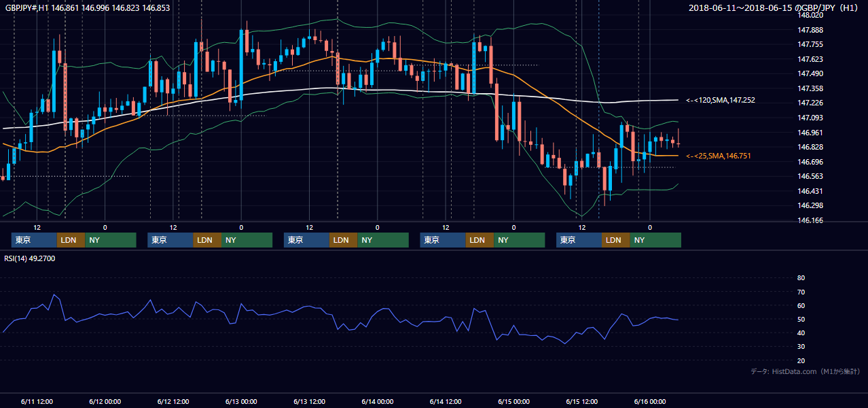
Task: Click the leftmost NY session block
Action: point(111,240)
